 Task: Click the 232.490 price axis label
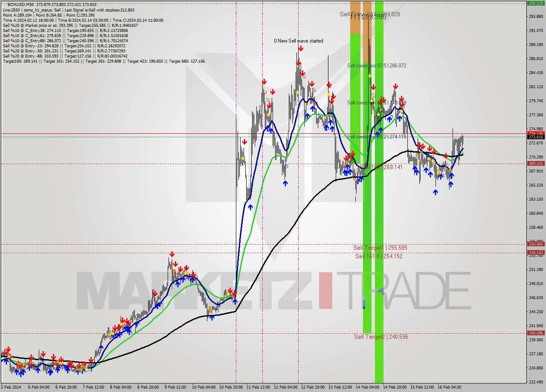coord(536,382)
